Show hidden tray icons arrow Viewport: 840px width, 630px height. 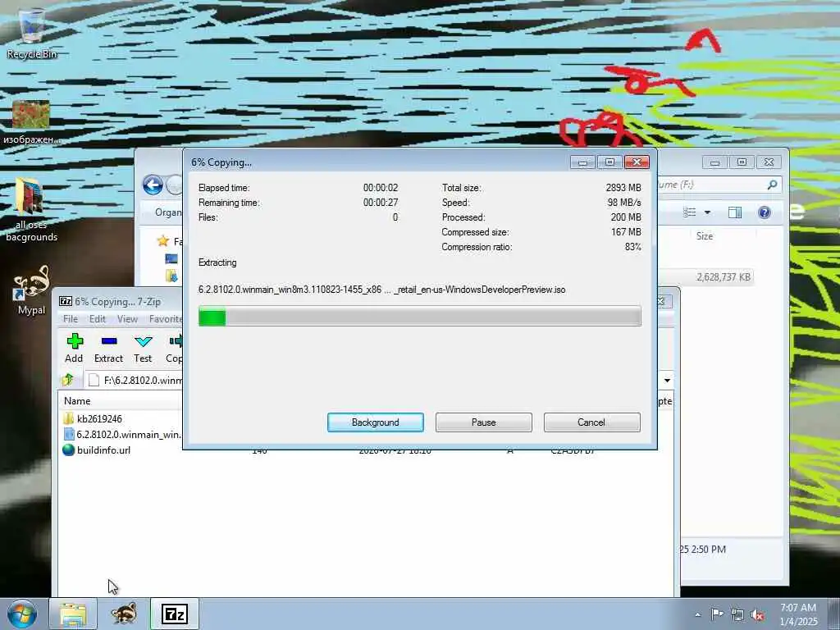pos(697,614)
